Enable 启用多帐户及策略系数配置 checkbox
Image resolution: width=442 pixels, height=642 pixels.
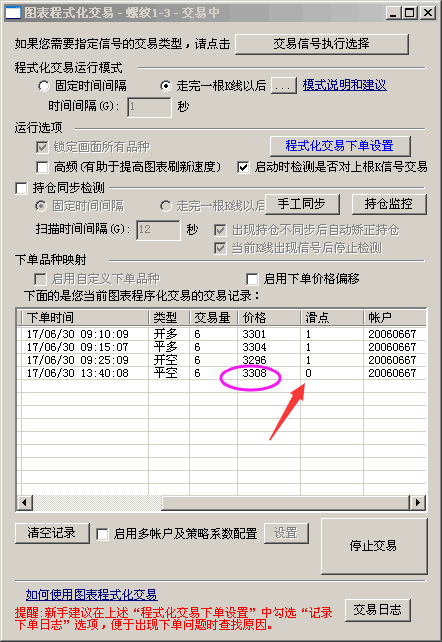click(x=102, y=534)
